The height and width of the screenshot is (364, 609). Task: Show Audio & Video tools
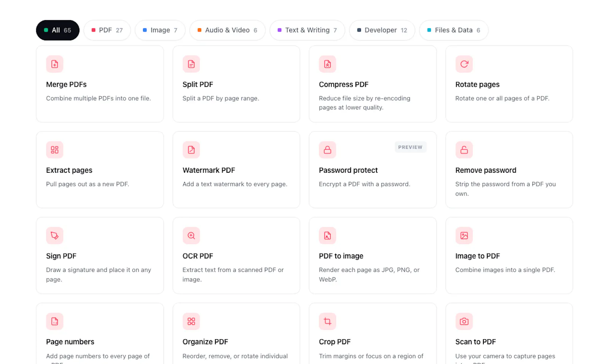tap(227, 30)
